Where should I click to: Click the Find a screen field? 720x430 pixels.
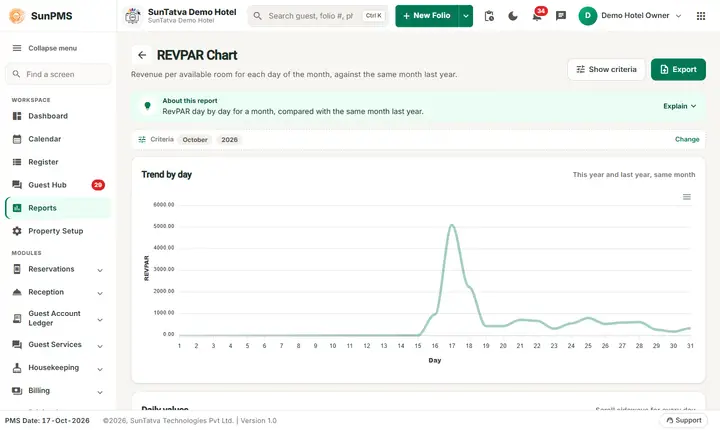coord(58,74)
